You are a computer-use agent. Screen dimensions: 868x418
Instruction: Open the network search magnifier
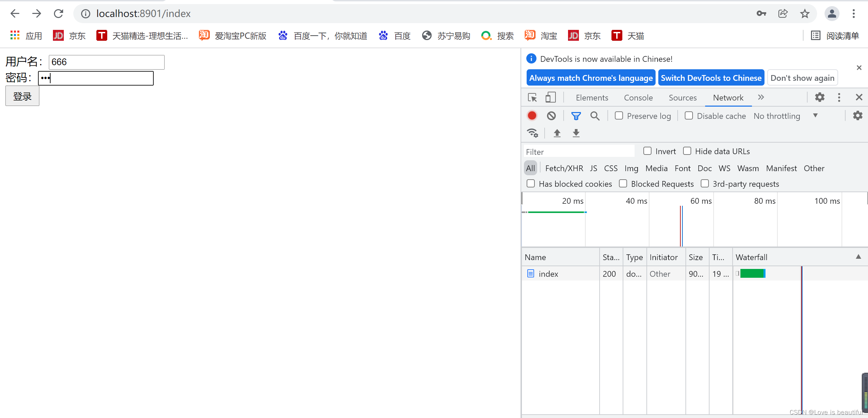point(595,116)
